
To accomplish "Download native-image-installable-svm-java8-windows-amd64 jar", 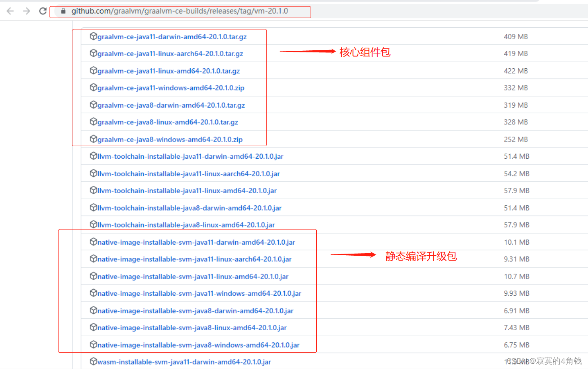I will click(x=198, y=345).
